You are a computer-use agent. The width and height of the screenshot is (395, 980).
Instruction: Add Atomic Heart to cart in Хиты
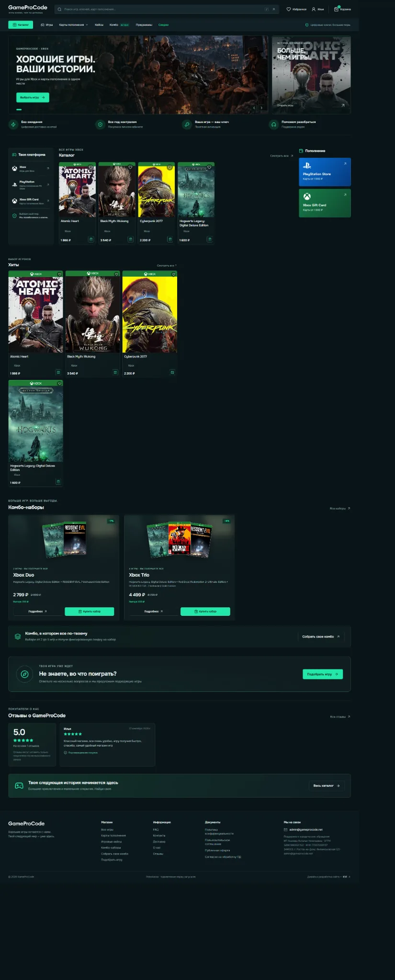(58, 372)
